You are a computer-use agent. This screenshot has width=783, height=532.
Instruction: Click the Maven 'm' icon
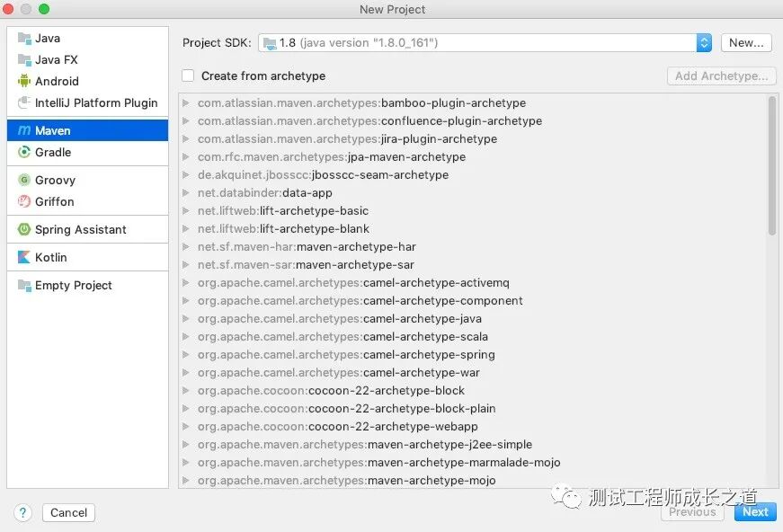(x=24, y=131)
